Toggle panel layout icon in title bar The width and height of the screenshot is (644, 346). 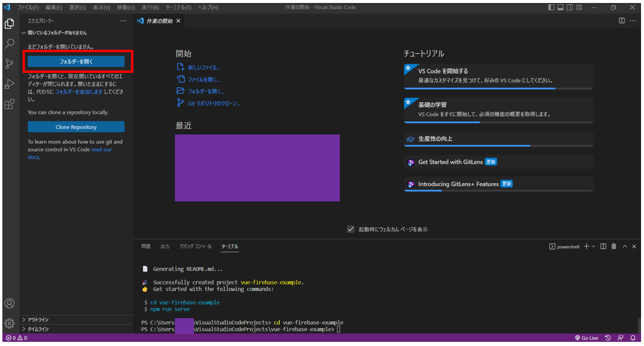click(560, 7)
